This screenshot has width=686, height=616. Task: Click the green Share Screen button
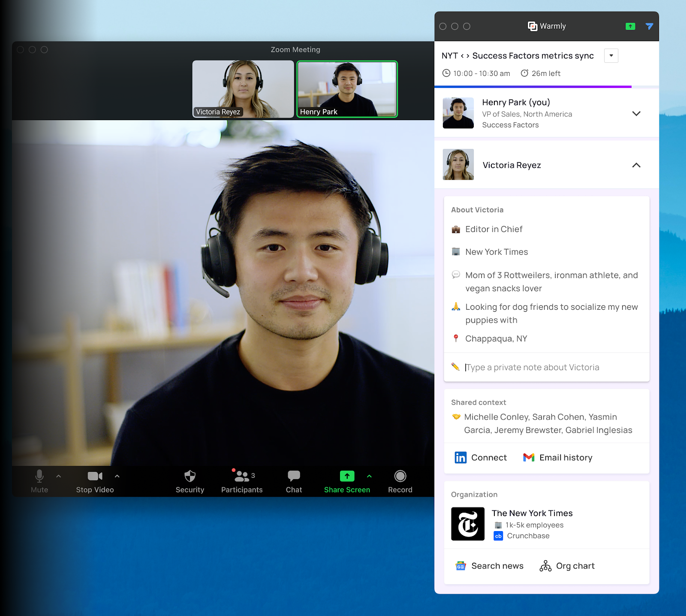[347, 481]
